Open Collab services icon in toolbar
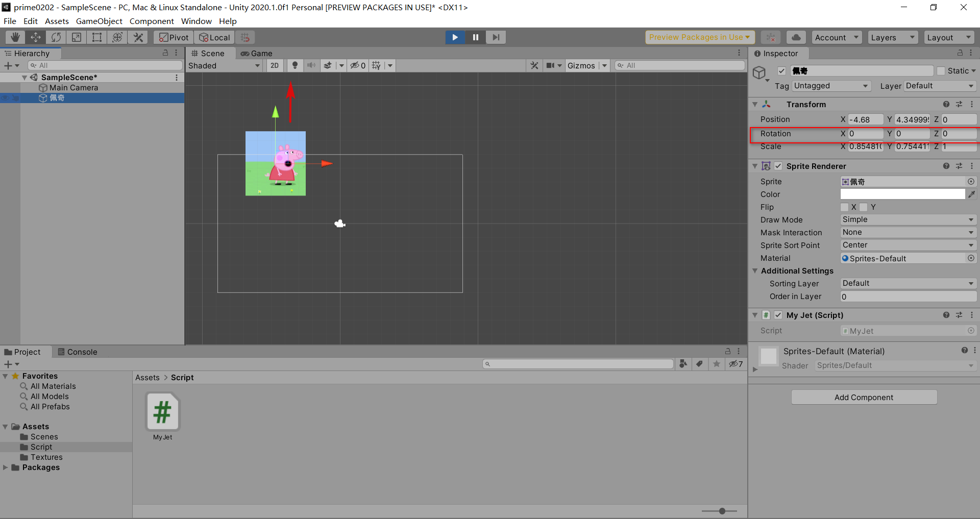The height and width of the screenshot is (519, 980). (771, 37)
